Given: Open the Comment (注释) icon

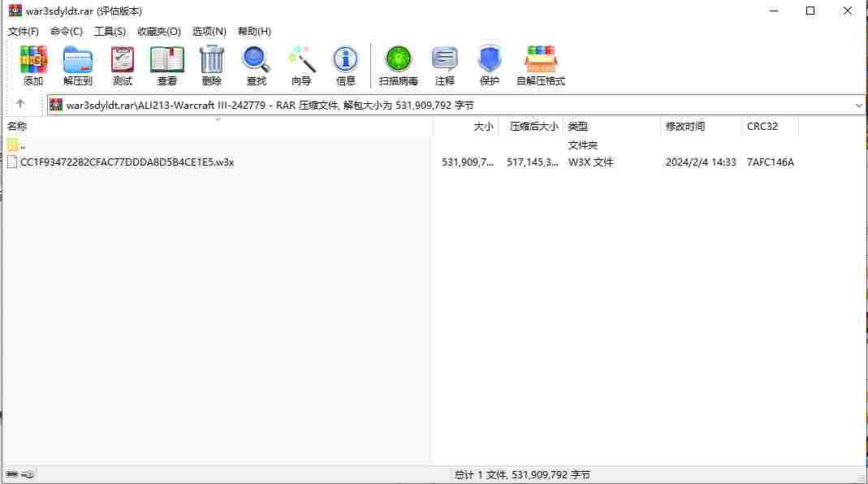Looking at the screenshot, I should 444,65.
